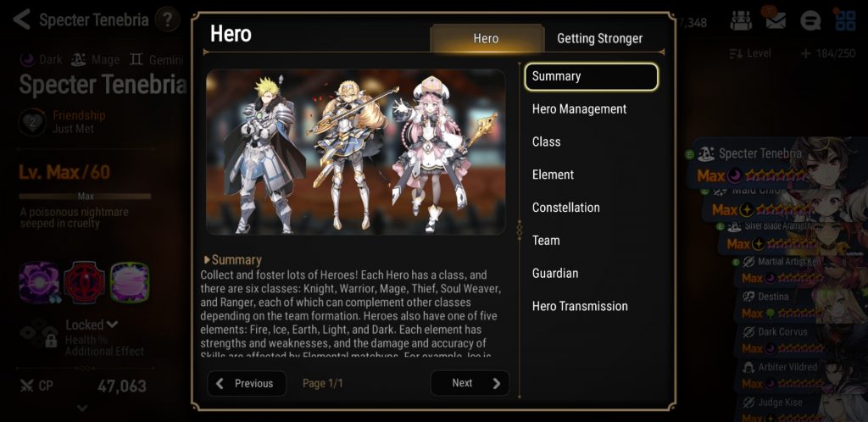Open the question mark help icon
The height and width of the screenshot is (422, 868).
tap(167, 19)
